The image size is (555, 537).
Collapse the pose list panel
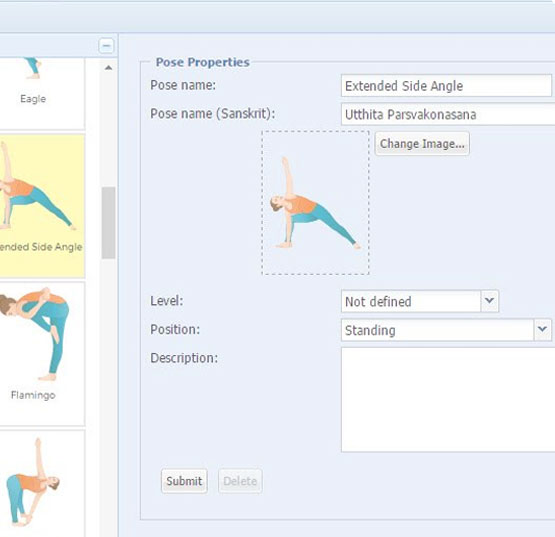[x=106, y=46]
